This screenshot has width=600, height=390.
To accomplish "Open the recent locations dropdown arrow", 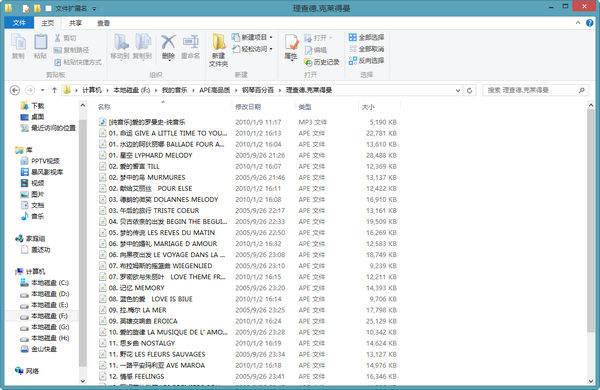I will (x=42, y=90).
